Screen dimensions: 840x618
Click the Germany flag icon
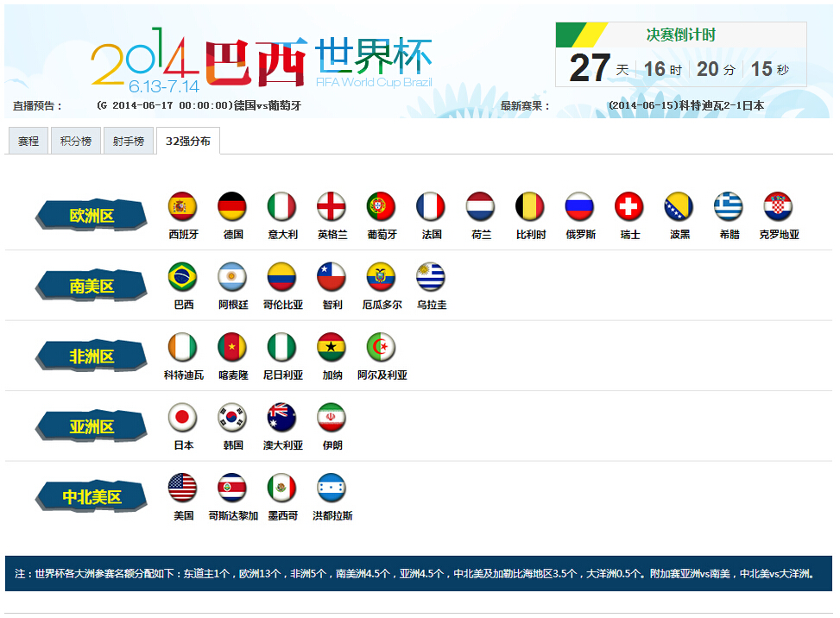[x=231, y=206]
